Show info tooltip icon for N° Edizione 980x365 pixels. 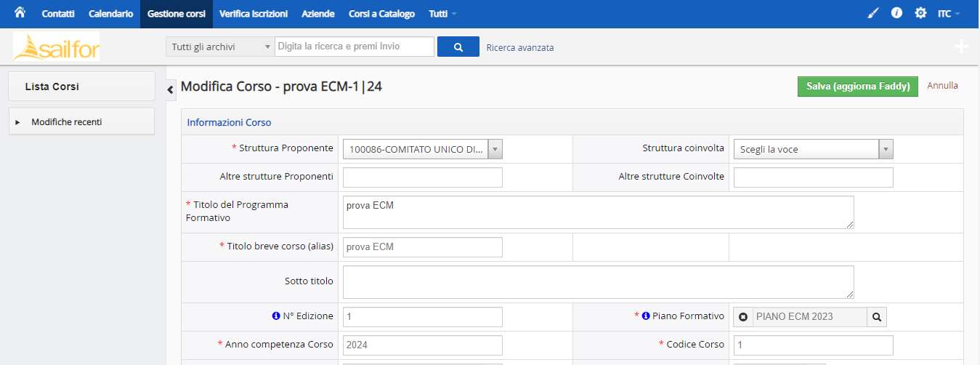276,316
